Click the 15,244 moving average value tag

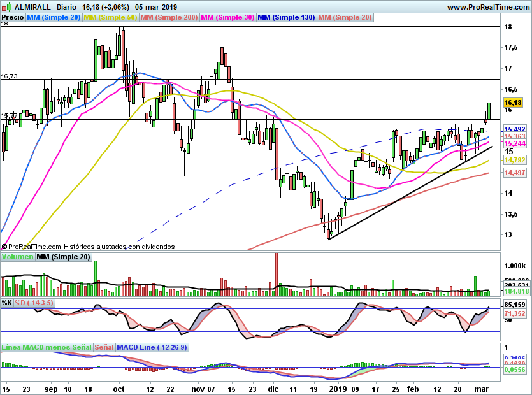(514, 143)
